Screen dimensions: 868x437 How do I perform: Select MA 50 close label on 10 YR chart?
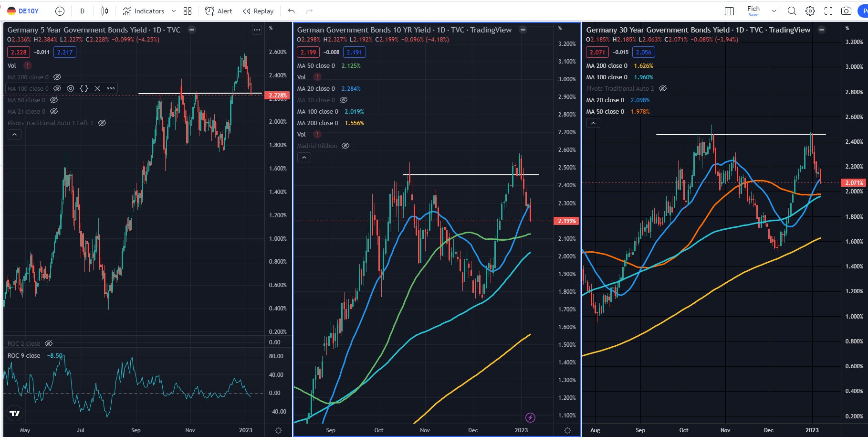coord(316,65)
